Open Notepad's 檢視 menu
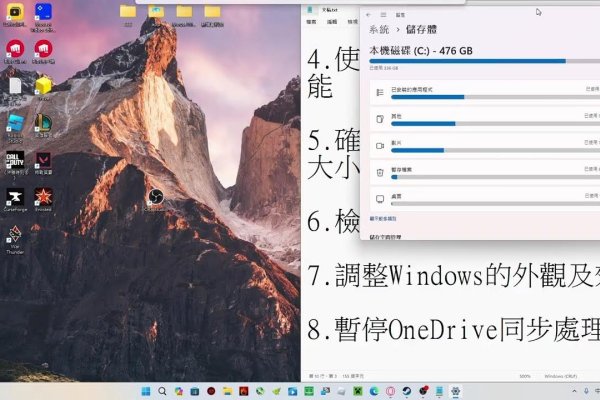600x400 pixels. tap(352, 22)
